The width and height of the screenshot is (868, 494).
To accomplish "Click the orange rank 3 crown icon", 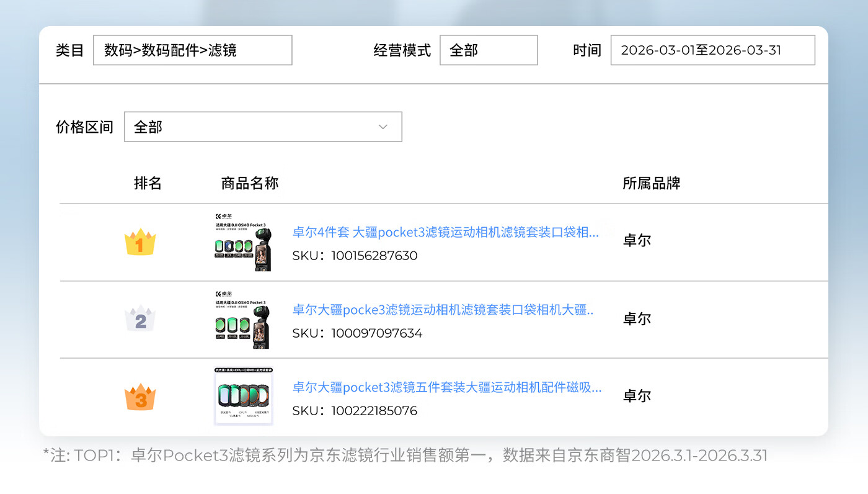I will pyautogui.click(x=140, y=397).
